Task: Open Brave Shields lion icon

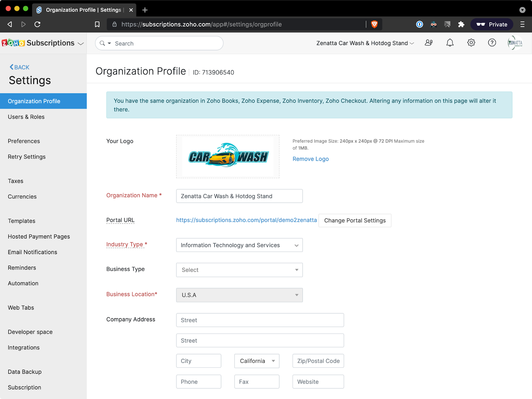Action: (374, 24)
